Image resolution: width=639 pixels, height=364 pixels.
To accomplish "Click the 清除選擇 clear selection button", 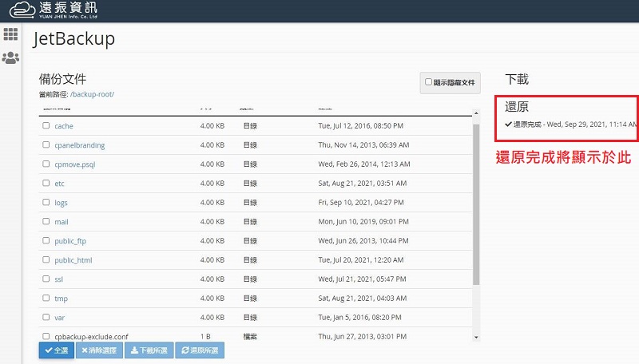I will (x=99, y=350).
